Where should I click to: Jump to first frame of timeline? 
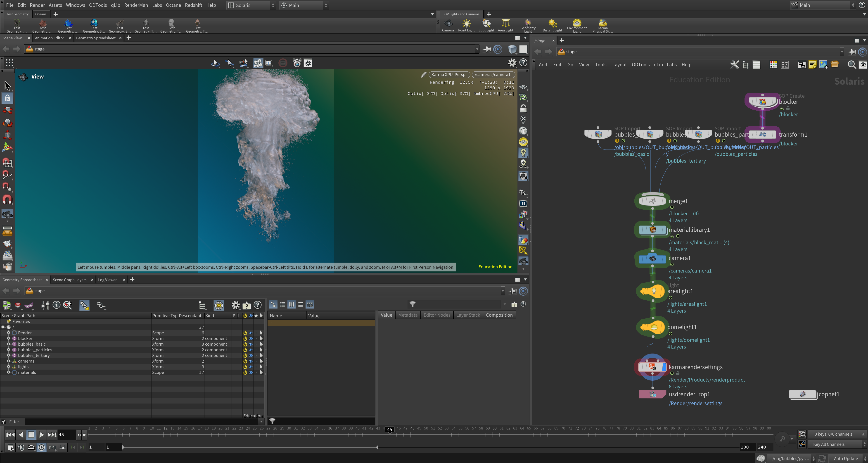[x=10, y=435]
